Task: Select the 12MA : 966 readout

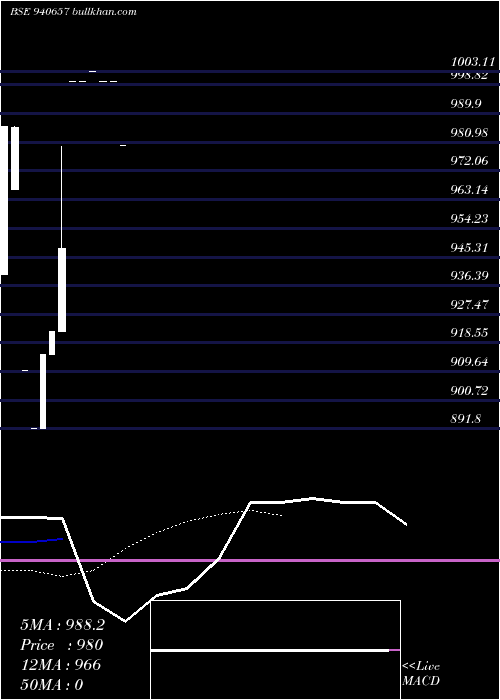Action: pyautogui.click(x=61, y=665)
